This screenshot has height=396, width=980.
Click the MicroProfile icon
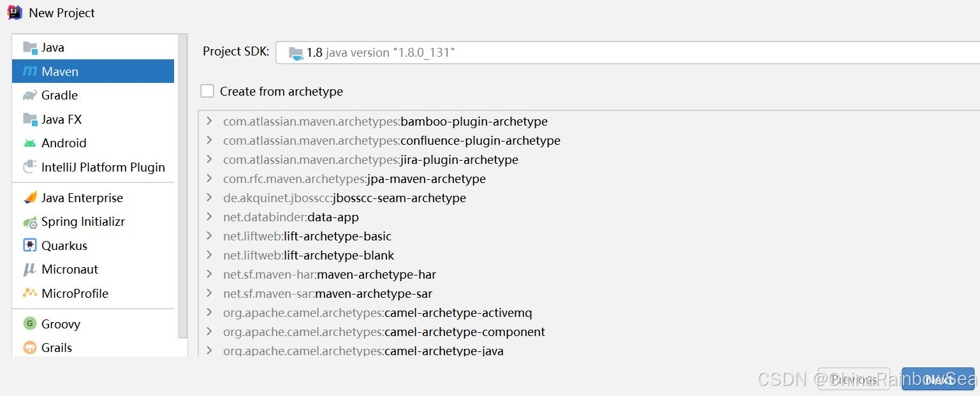click(x=29, y=293)
